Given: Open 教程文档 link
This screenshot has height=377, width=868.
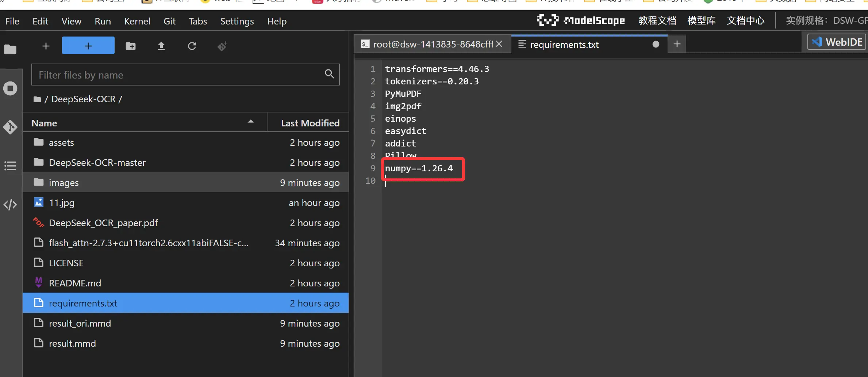Looking at the screenshot, I should (x=657, y=20).
